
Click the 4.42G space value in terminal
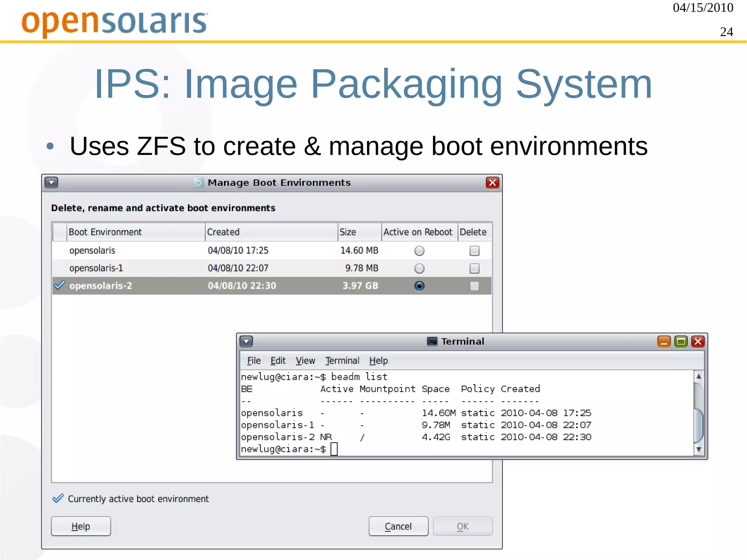(436, 437)
